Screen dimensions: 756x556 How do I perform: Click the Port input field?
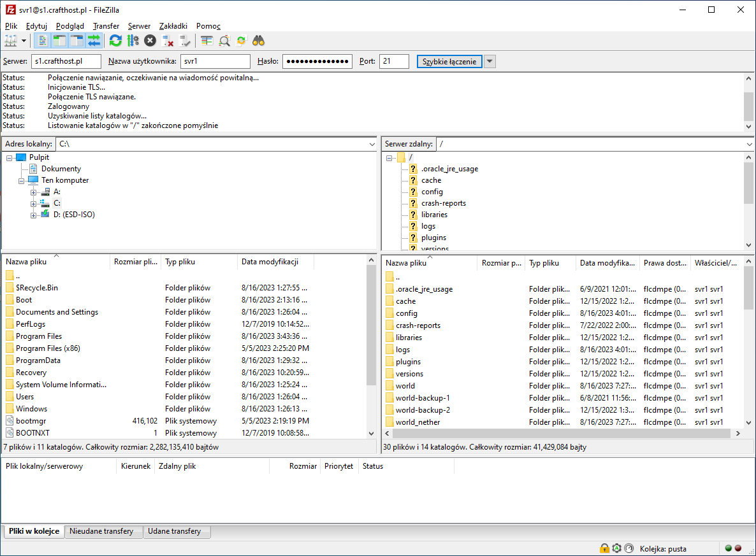tap(395, 61)
